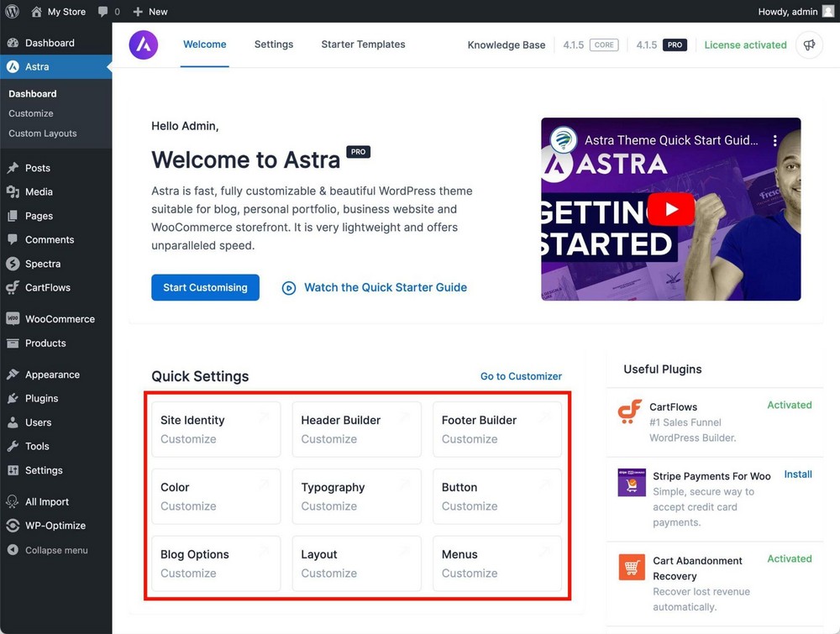Open the comments bubble in the top bar
Viewport: 840px width, 634px height.
click(x=103, y=11)
